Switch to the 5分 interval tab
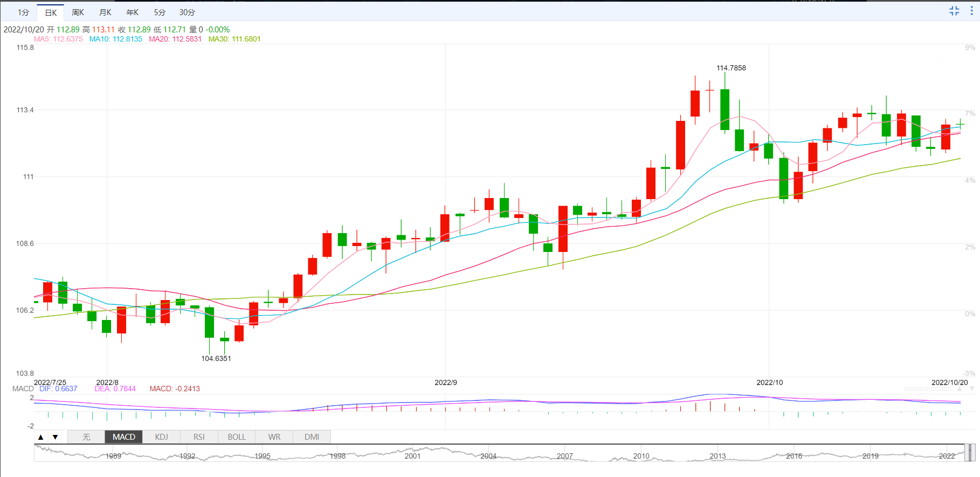The height and width of the screenshot is (477, 980). (160, 12)
